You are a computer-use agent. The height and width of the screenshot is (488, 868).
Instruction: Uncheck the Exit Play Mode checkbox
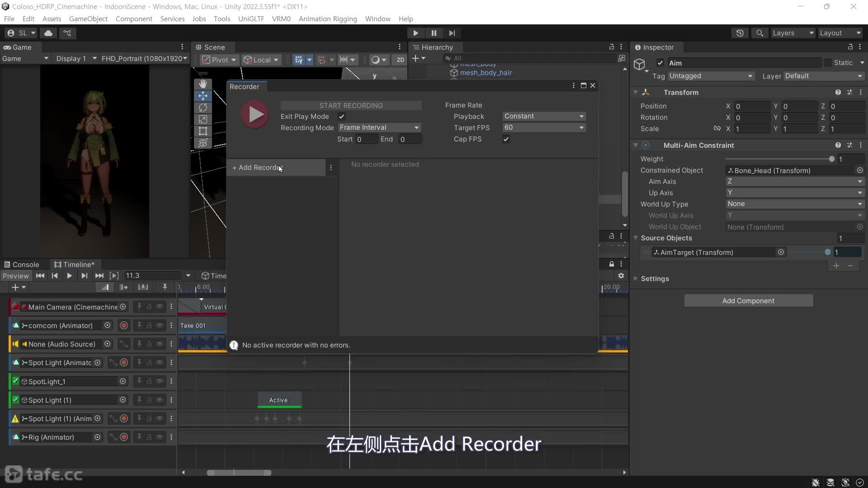(341, 116)
